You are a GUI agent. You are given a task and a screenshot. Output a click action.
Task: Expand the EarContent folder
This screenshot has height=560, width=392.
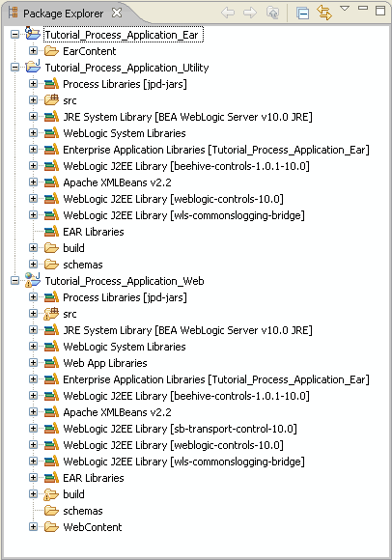[x=33, y=51]
